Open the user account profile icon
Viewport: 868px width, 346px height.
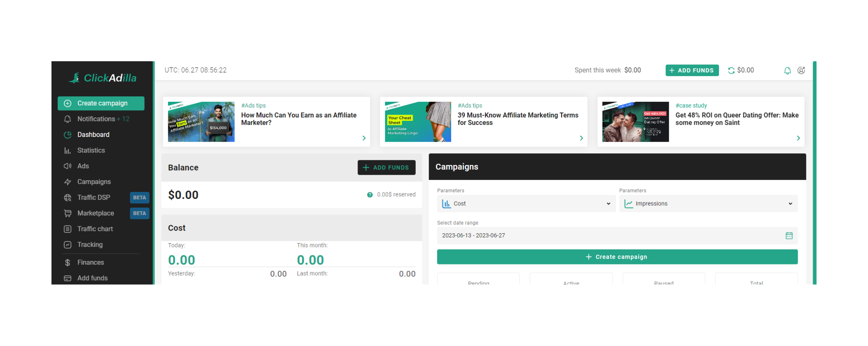pyautogui.click(x=801, y=71)
